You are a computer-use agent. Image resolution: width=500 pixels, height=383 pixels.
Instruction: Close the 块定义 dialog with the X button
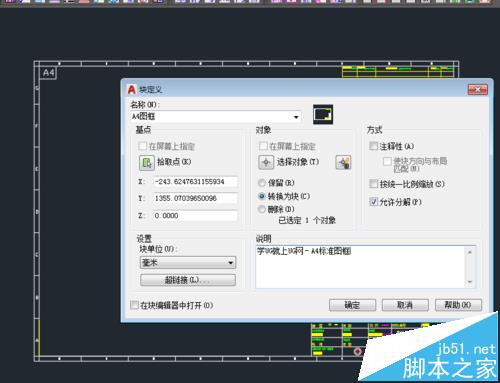(x=477, y=89)
